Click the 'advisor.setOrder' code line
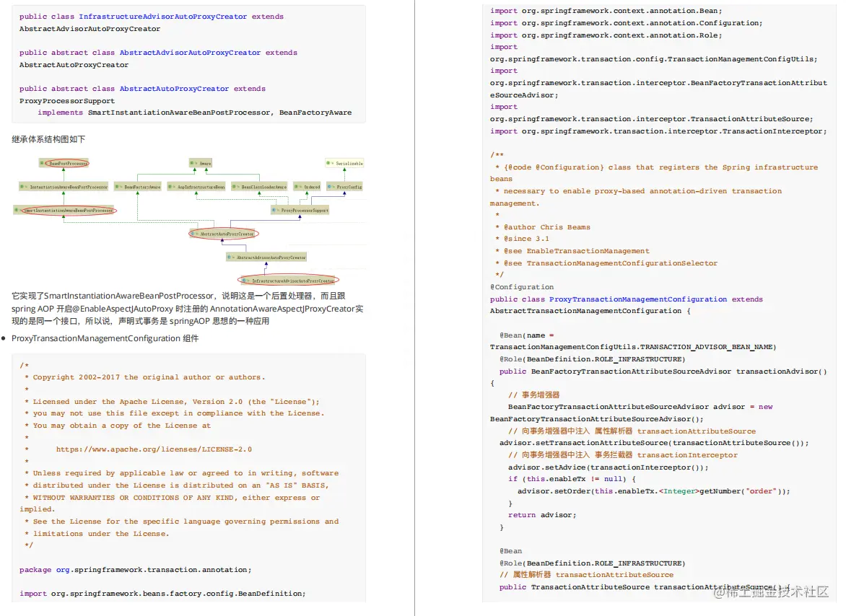This screenshot has width=846, height=616. click(x=654, y=491)
